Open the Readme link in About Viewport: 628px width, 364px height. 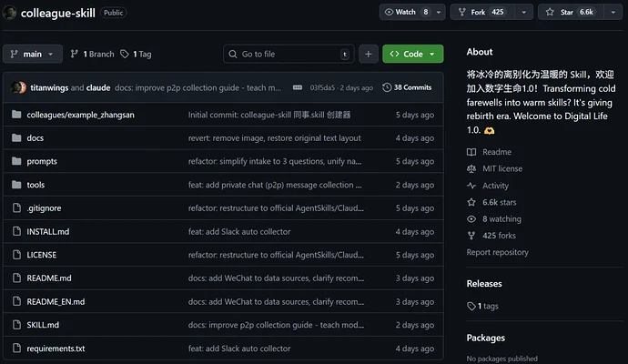coord(496,152)
